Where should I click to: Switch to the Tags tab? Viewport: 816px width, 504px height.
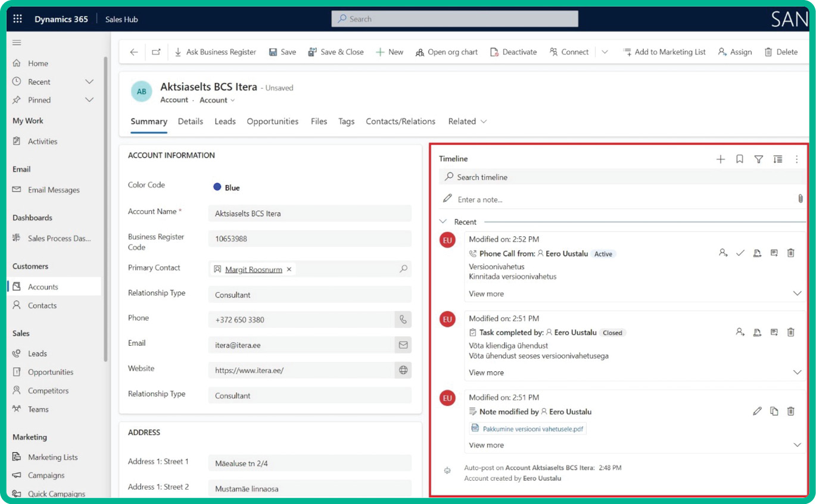click(x=347, y=121)
